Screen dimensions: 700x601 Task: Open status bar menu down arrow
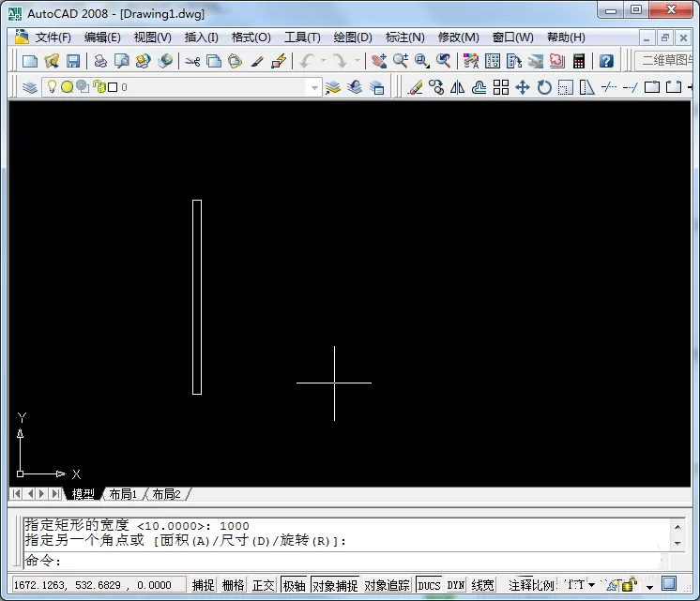[649, 587]
